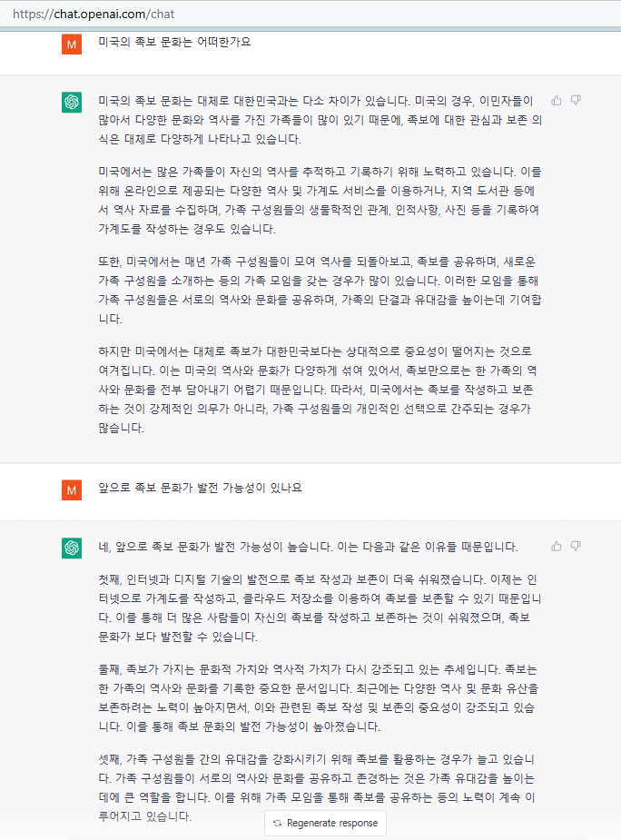621x840 pixels.
Task: Click the Regenerate response button
Action: pos(325,823)
